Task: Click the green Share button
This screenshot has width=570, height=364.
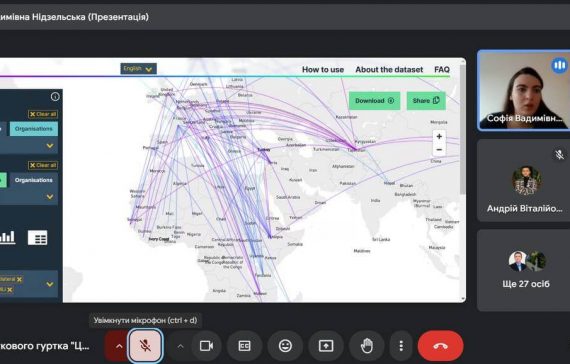Action: pyautogui.click(x=426, y=101)
